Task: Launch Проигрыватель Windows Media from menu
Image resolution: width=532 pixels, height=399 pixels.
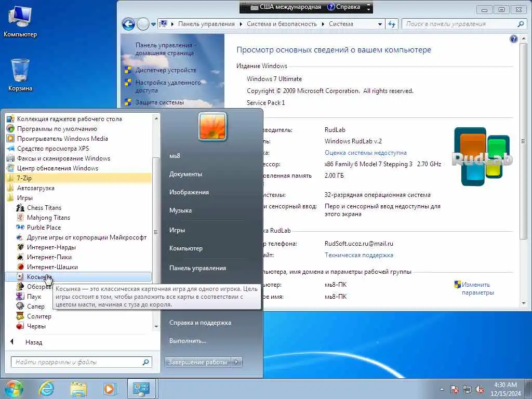Action: coord(62,138)
